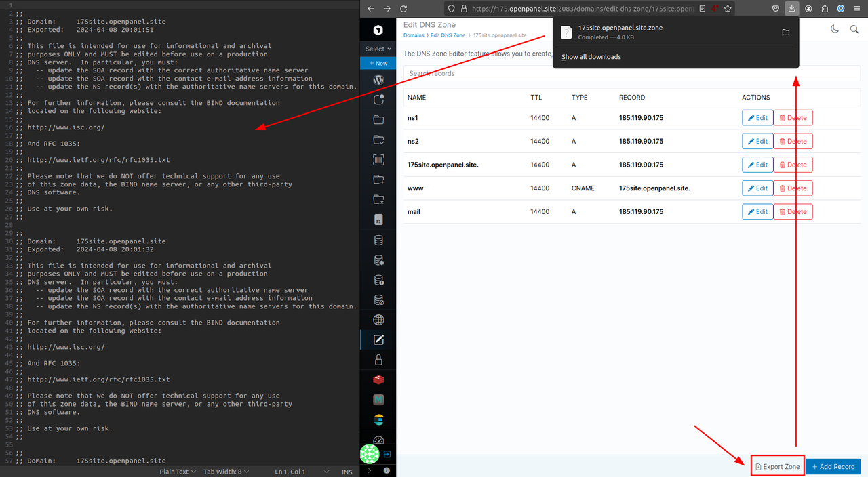Go forward with browser forward arrow
868x477 pixels.
(x=387, y=9)
